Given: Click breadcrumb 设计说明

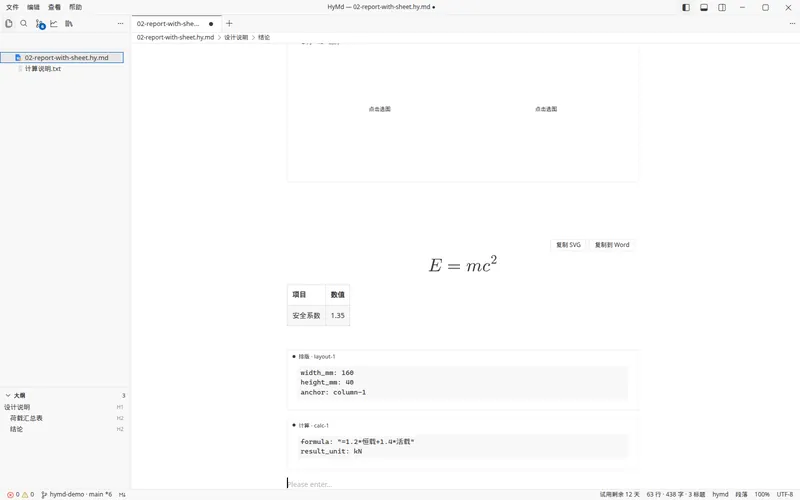Looking at the screenshot, I should point(236,37).
